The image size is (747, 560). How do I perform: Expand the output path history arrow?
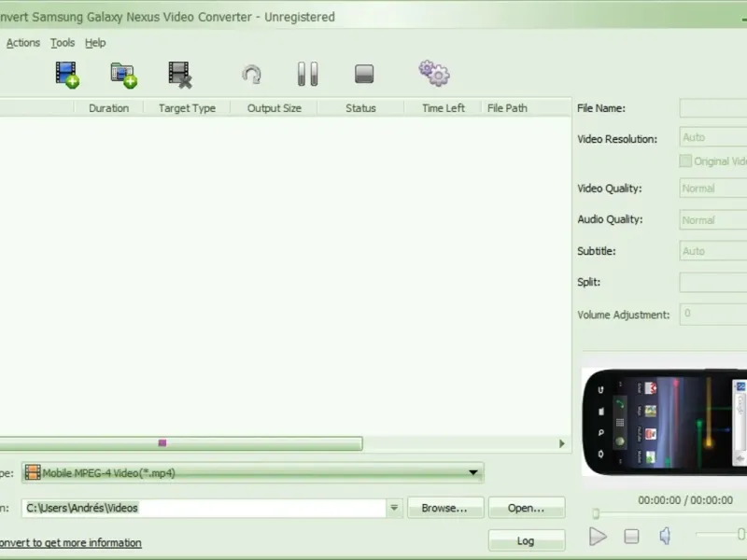pos(394,508)
